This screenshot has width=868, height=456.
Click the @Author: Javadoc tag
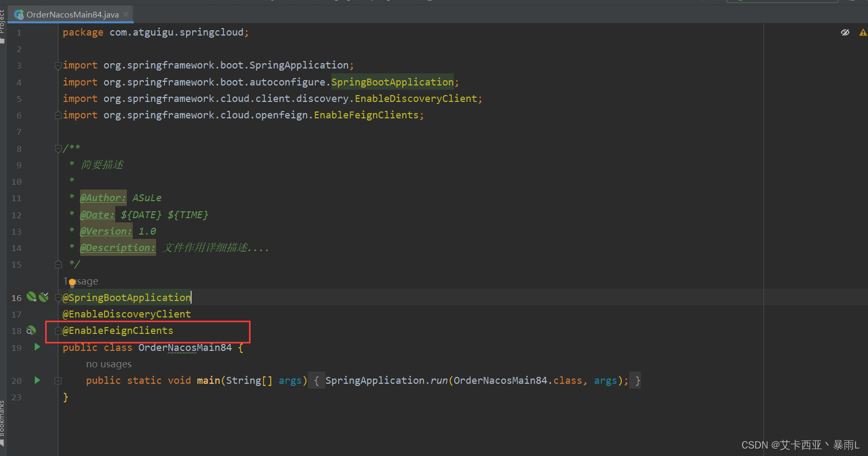(103, 198)
